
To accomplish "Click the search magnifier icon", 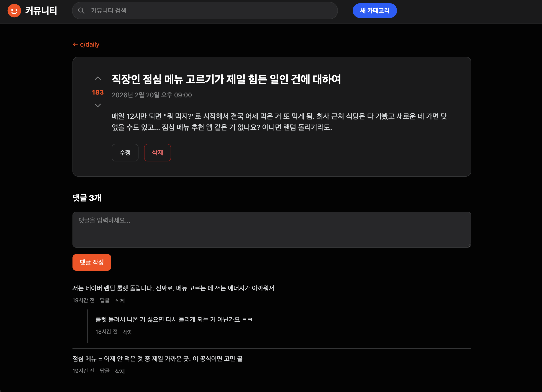I will click(x=81, y=11).
